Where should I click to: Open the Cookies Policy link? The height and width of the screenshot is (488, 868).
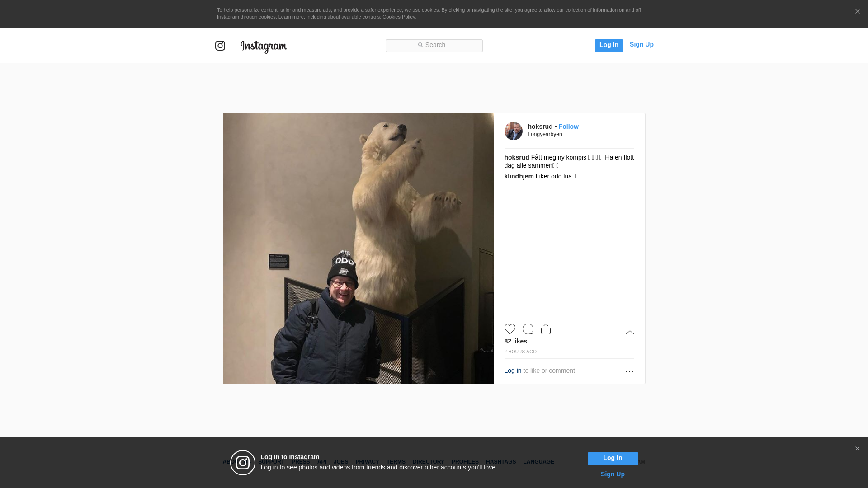398,17
